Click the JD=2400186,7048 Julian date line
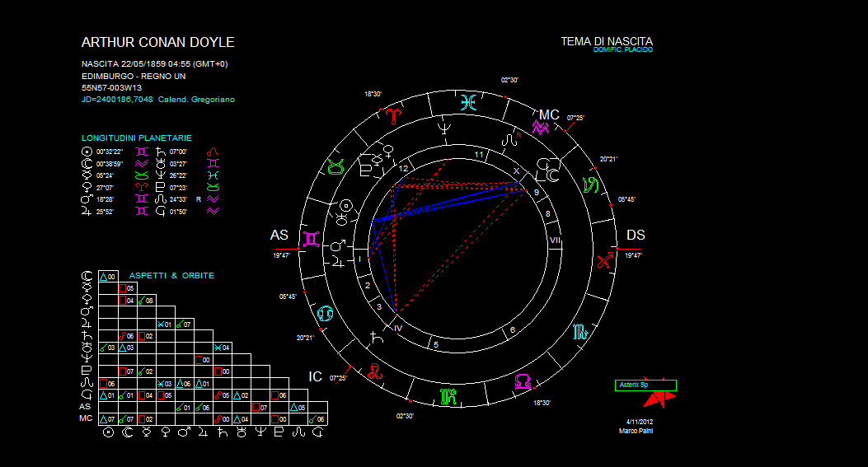868x467 pixels. (x=157, y=100)
